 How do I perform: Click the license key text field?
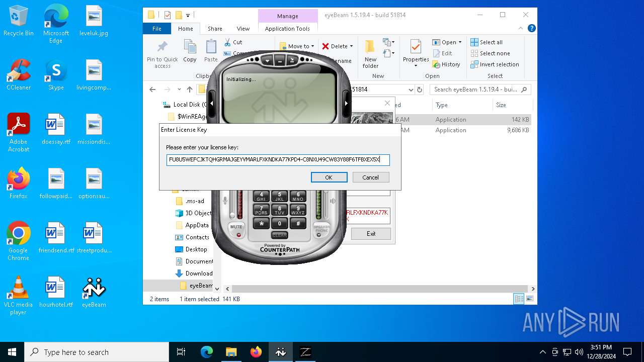coord(278,160)
